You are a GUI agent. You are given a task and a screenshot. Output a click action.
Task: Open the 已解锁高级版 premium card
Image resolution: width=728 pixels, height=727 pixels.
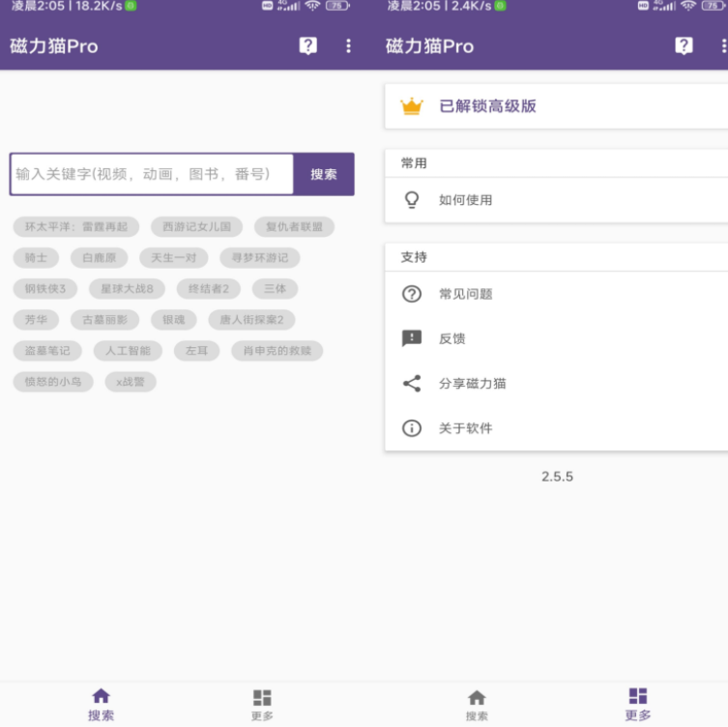[x=556, y=106]
